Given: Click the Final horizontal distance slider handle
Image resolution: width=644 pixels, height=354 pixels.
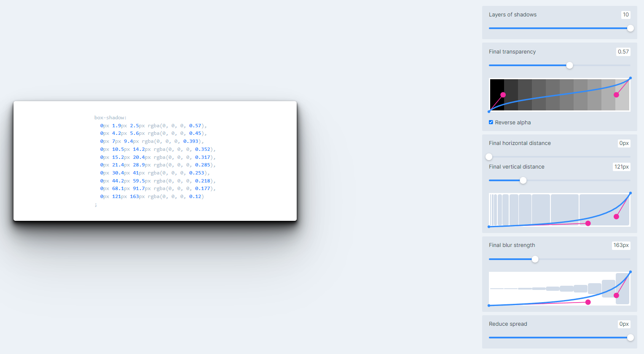Looking at the screenshot, I should [x=489, y=157].
